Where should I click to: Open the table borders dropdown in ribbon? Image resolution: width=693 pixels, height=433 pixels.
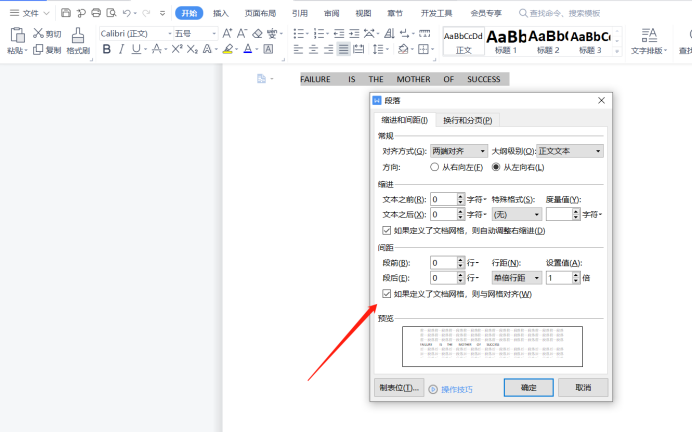[x=433, y=49]
